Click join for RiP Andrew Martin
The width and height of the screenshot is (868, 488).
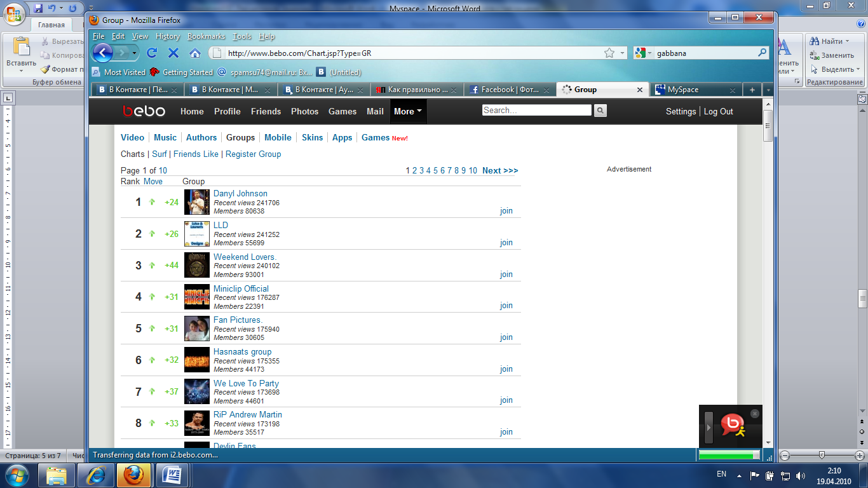pos(506,432)
